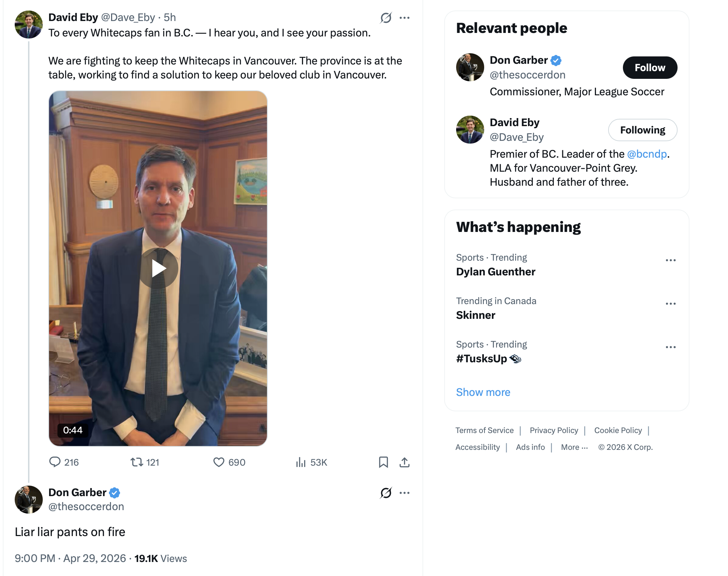Expand the footer More menu
This screenshot has width=728, height=576.
574,447
